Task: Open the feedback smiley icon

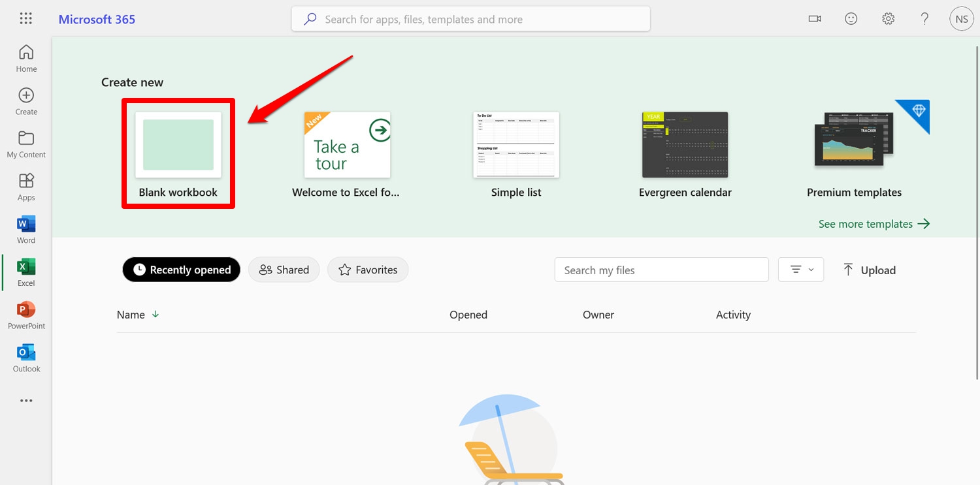Action: point(851,19)
